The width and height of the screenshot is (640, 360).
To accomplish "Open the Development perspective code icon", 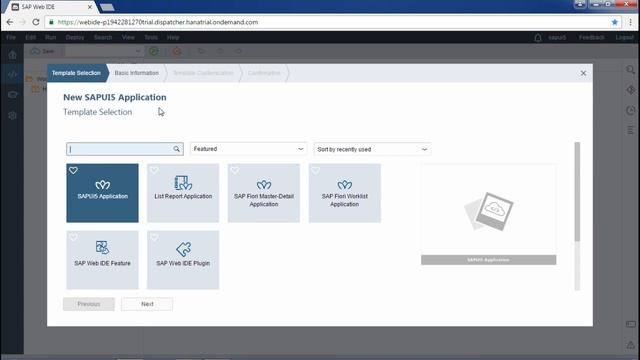I will [12, 74].
